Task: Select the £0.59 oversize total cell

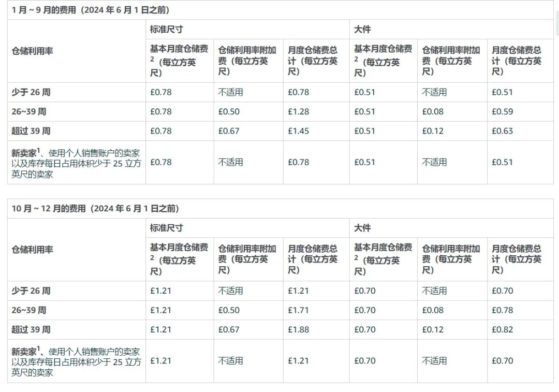Action: [x=502, y=112]
